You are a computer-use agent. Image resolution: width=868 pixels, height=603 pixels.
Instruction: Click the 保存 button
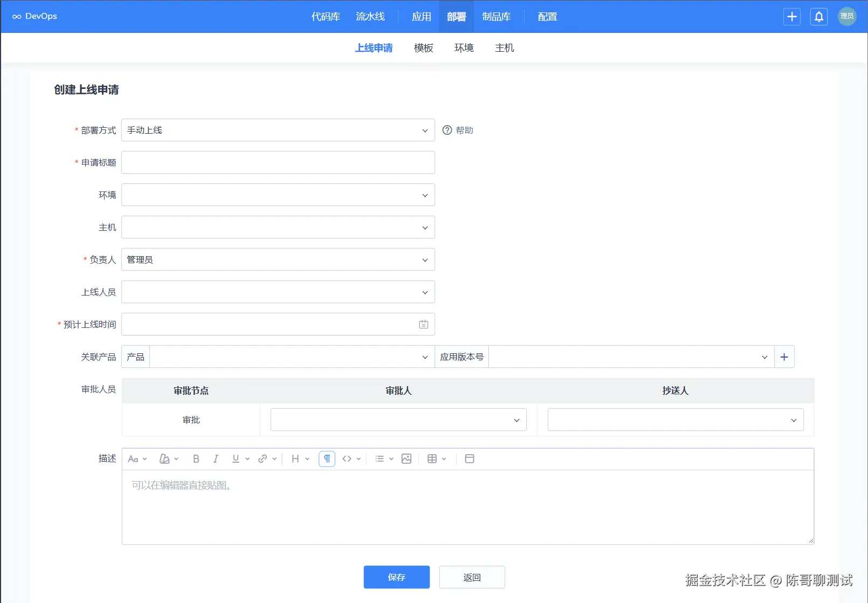397,577
